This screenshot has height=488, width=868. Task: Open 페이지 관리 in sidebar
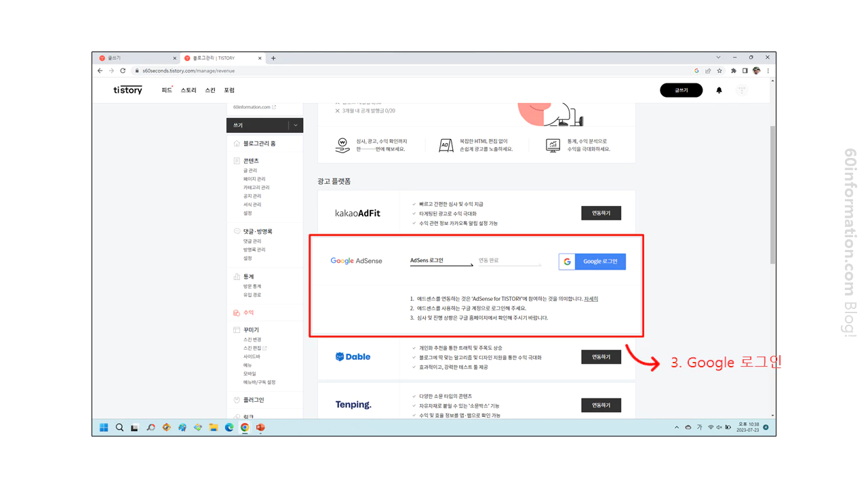click(x=254, y=179)
